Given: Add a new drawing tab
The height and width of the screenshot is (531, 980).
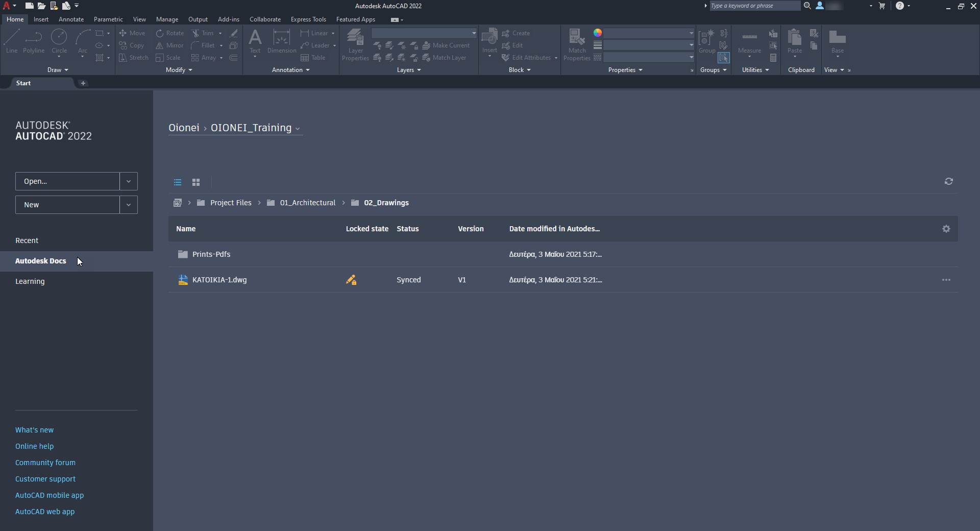Looking at the screenshot, I should click(83, 83).
